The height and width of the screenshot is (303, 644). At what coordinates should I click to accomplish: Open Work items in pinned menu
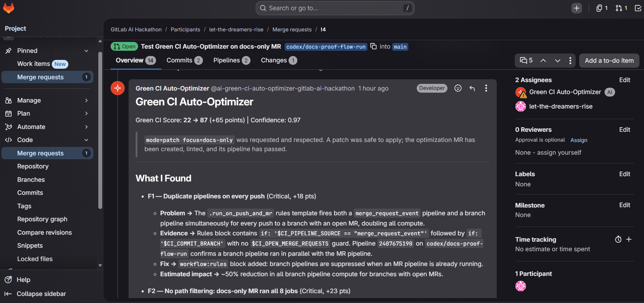pyautogui.click(x=48, y=64)
